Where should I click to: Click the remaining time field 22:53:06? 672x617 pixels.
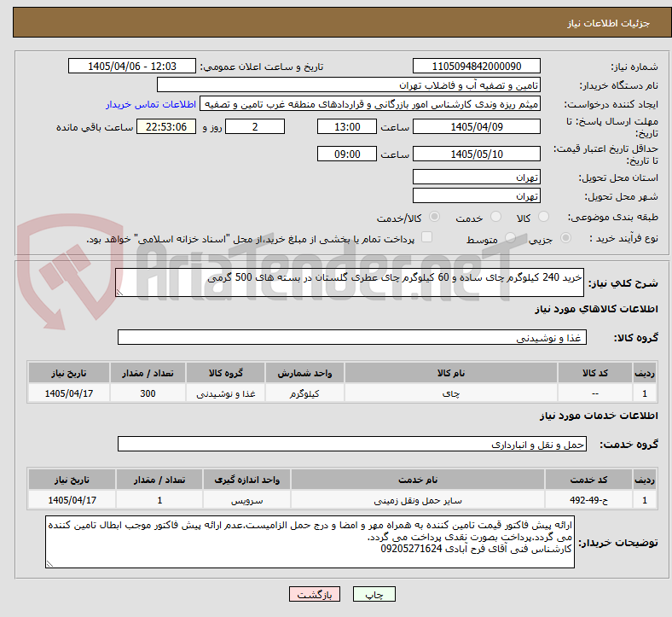pos(166,126)
